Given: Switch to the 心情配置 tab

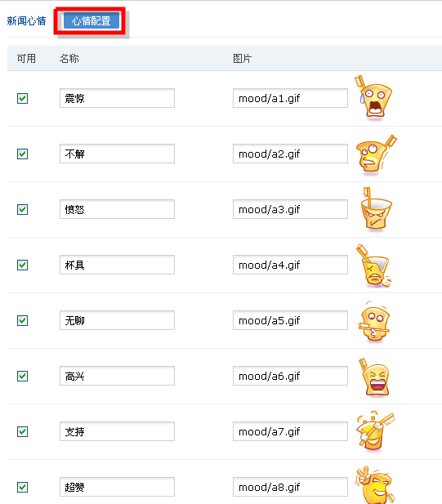Looking at the screenshot, I should click(92, 21).
